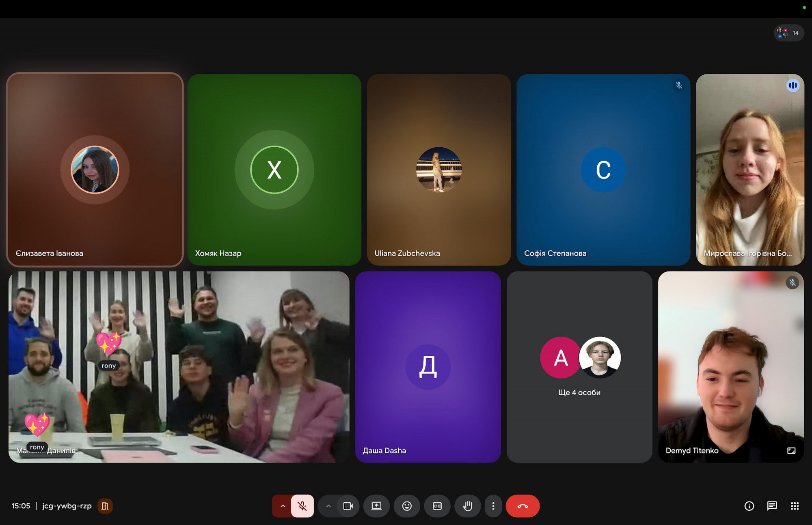Open the activities grid icon

(795, 506)
